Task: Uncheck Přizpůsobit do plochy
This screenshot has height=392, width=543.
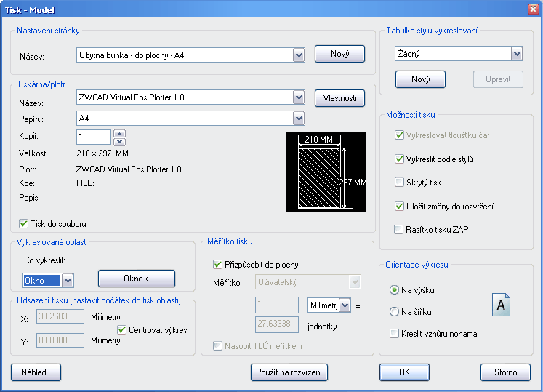Action: point(218,265)
